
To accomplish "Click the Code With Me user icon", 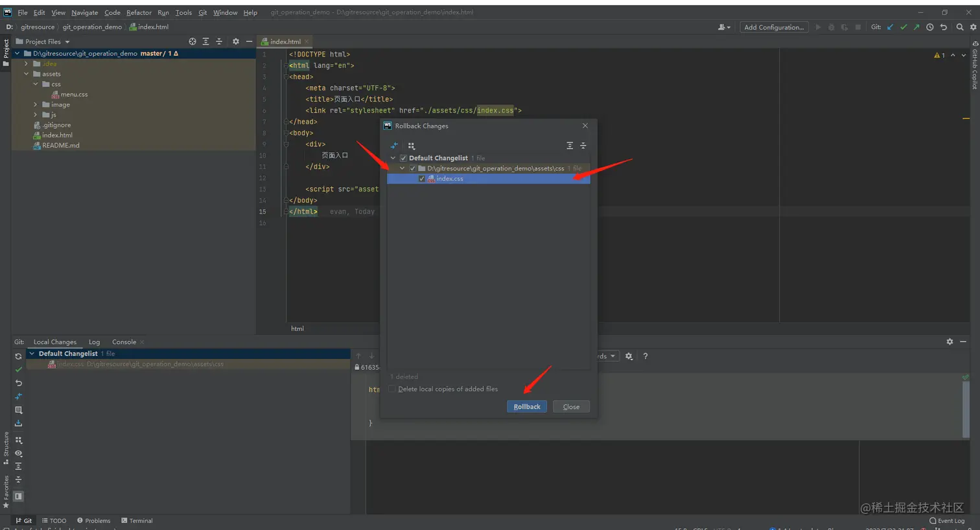I will [723, 27].
